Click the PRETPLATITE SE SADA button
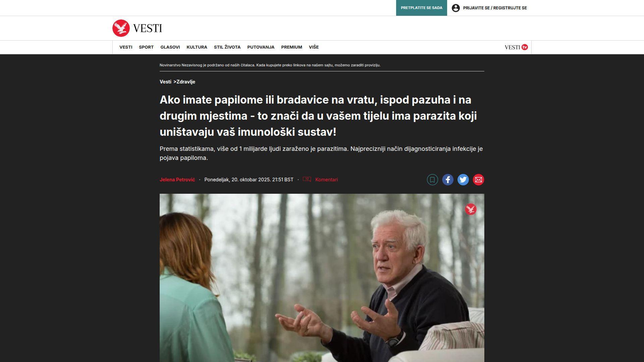Screen dimensions: 644x362 pos(421,8)
